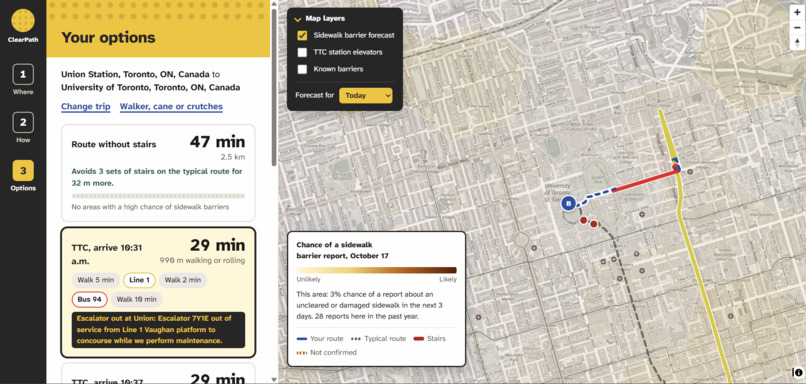Select the Route without stairs card
Viewport: 806px width, 384px height.
click(158, 173)
